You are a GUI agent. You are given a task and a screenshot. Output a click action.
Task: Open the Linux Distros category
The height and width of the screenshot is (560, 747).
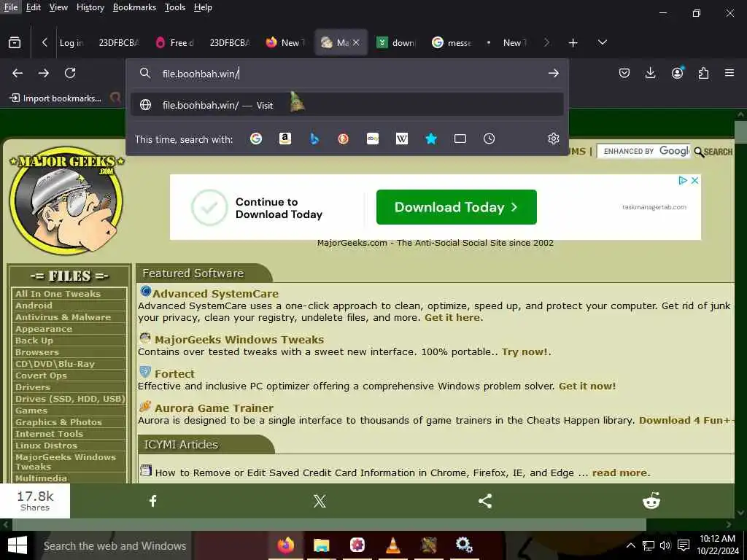(46, 446)
